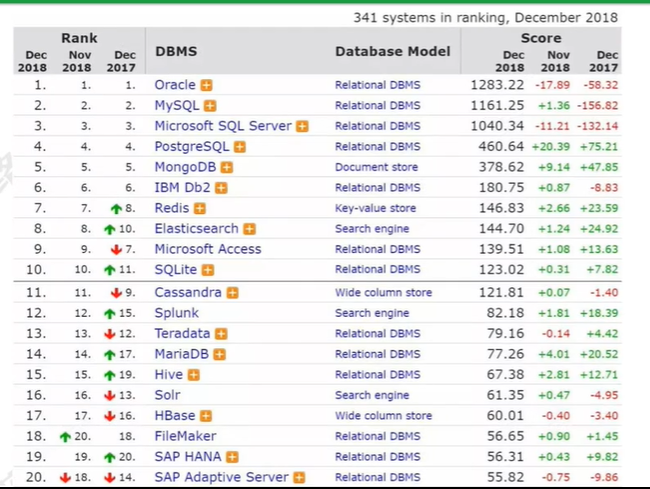
Task: Open the Elasticsearch link
Action: 196,229
